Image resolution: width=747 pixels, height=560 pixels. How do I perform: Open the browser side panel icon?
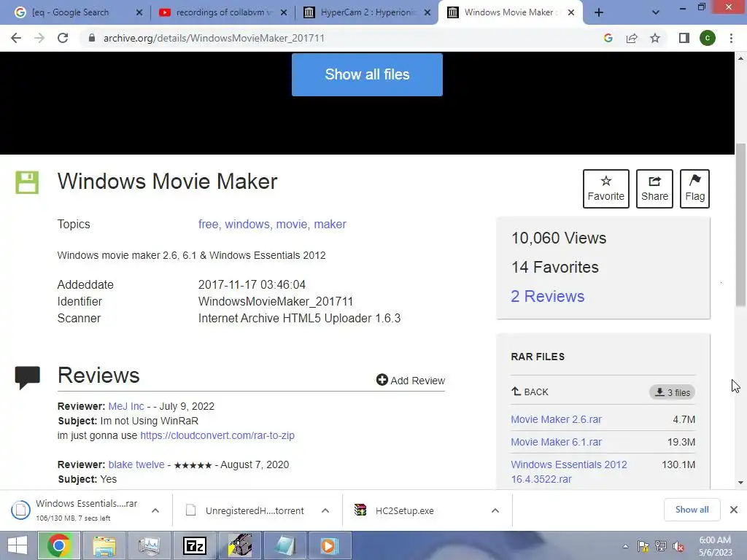684,38
